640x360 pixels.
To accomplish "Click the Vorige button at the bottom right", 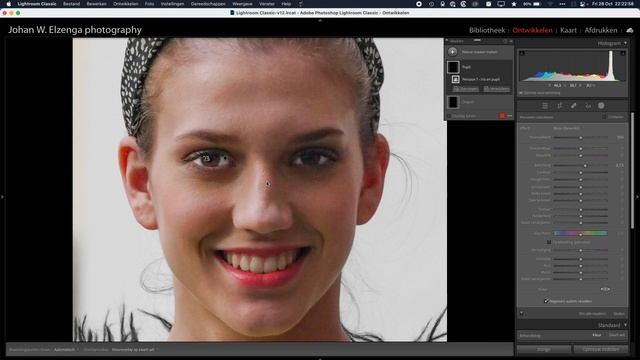I will [x=544, y=349].
